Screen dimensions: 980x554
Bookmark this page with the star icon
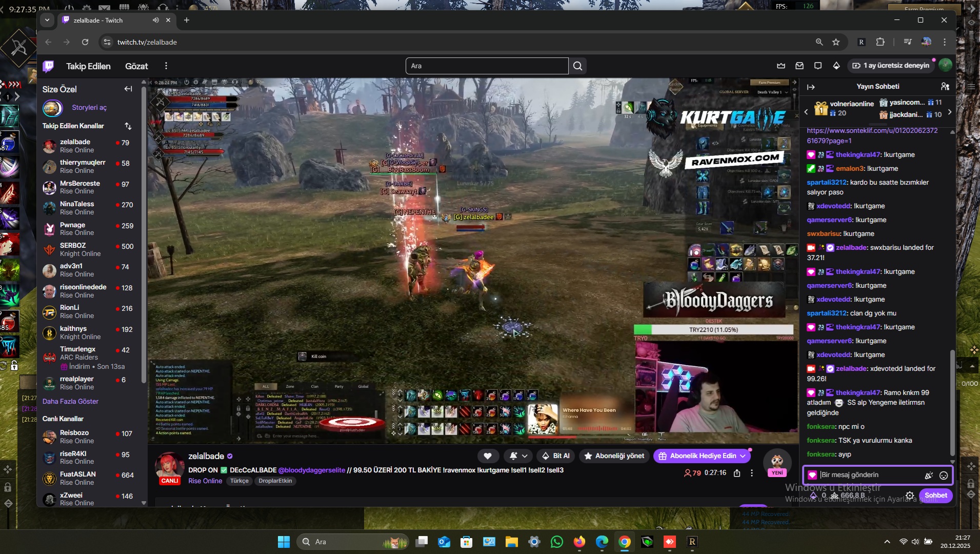[x=836, y=42]
